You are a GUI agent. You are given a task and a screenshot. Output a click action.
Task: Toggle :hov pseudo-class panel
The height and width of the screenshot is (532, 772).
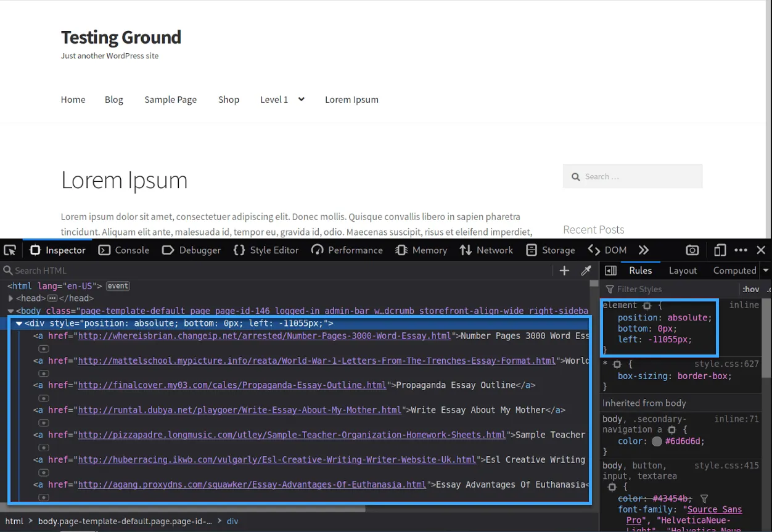(x=750, y=289)
